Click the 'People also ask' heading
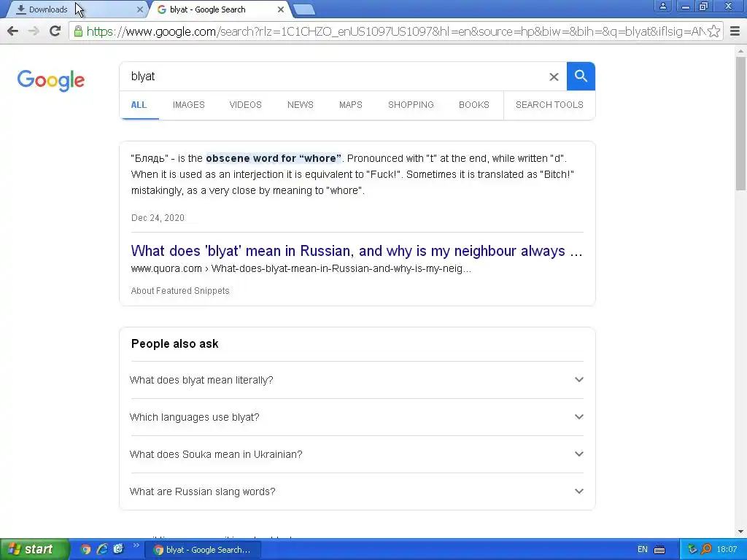Image resolution: width=747 pixels, height=560 pixels. tap(175, 344)
